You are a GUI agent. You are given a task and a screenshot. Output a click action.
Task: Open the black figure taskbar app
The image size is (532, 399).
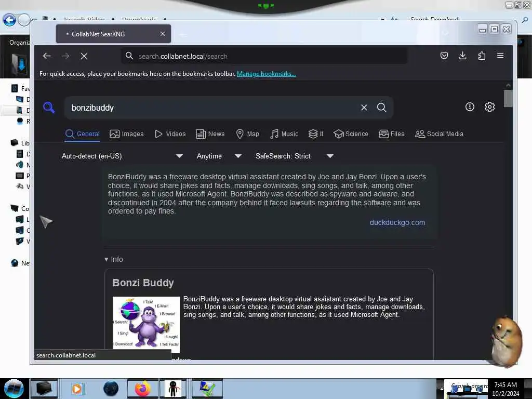point(173,389)
